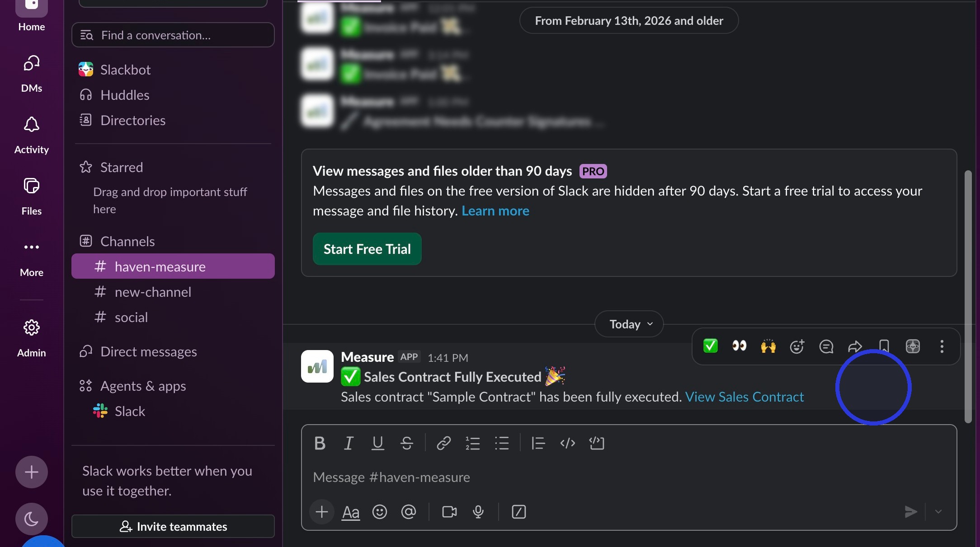This screenshot has height=547, width=980.
Task: Toggle italic formatting
Action: point(349,443)
